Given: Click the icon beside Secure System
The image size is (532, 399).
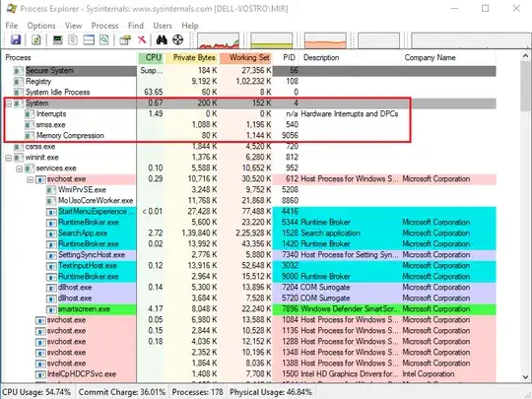Looking at the screenshot, I should 19,71.
